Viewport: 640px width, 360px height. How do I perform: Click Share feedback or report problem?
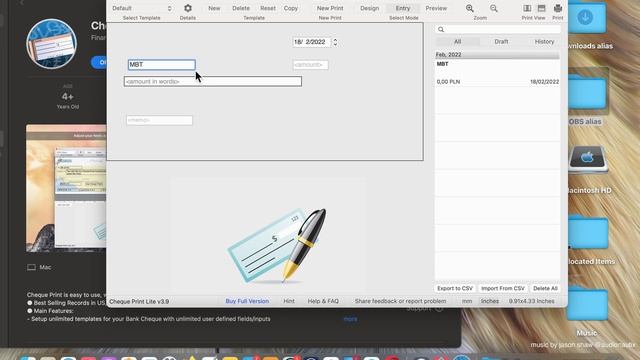tap(400, 301)
